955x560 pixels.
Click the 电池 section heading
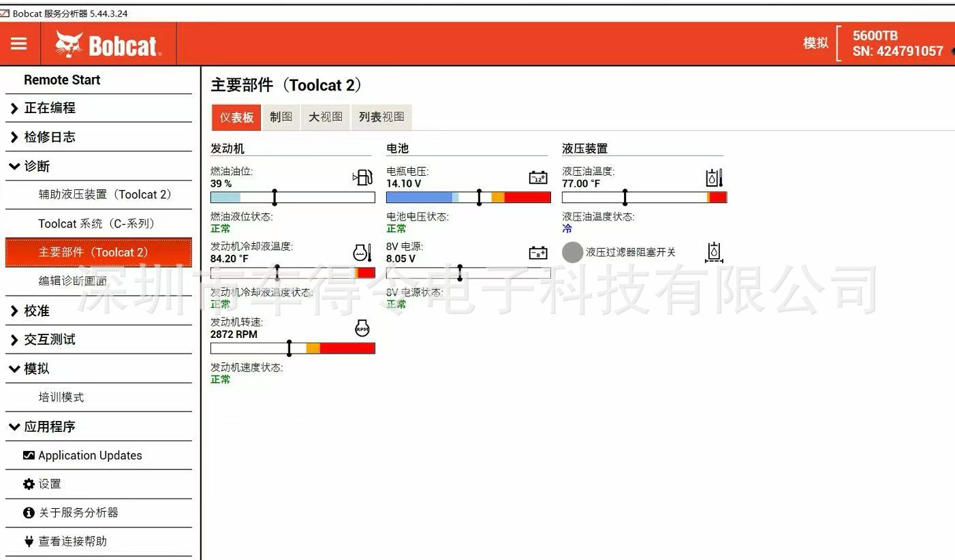pos(397,148)
